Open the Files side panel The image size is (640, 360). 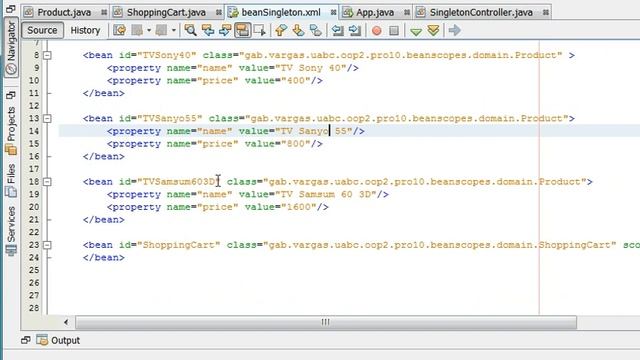[x=11, y=180]
